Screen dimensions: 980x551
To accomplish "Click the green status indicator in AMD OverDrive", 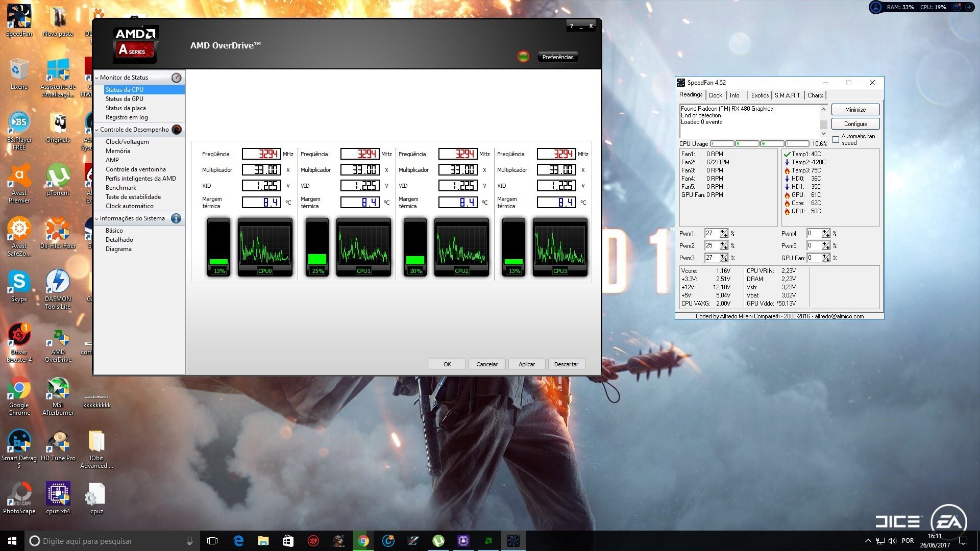I will 523,57.
